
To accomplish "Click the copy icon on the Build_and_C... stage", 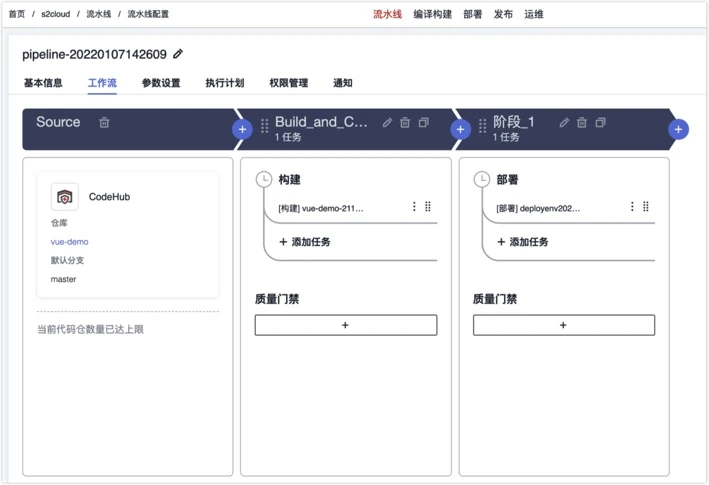I will pos(424,122).
